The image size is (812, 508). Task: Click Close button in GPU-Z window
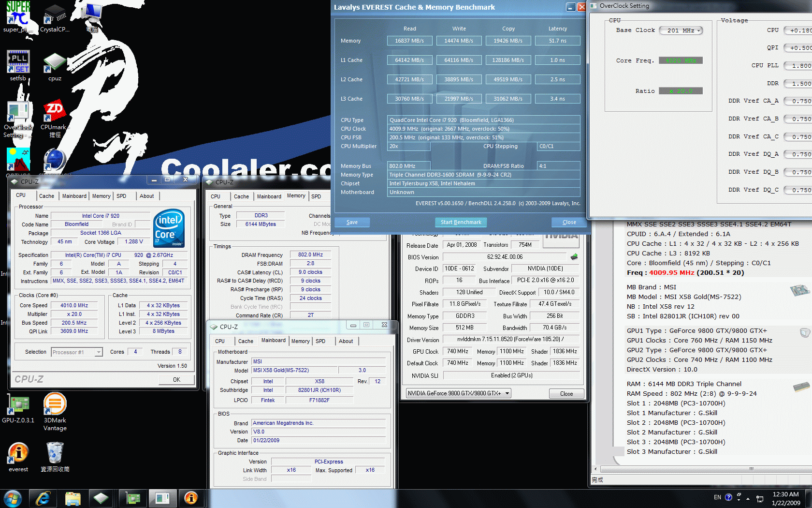point(566,394)
